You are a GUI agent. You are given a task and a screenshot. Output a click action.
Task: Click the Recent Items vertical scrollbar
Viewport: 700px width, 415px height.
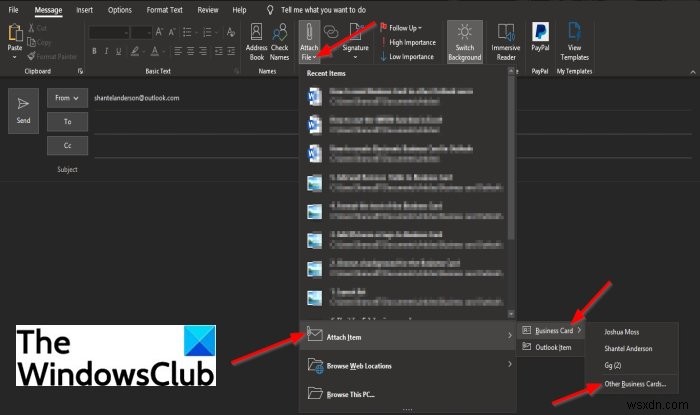tap(511, 158)
